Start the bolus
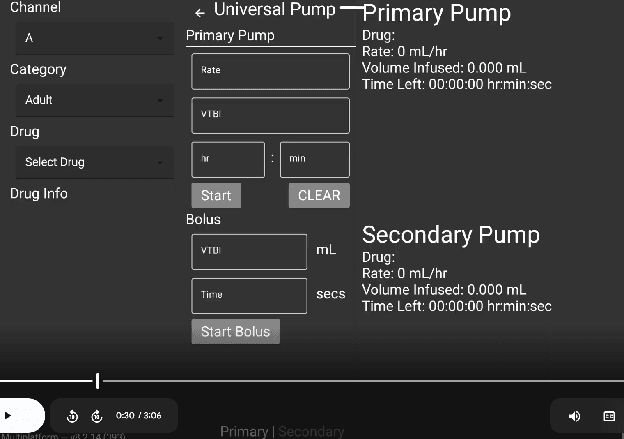The image size is (624, 439). point(236,332)
